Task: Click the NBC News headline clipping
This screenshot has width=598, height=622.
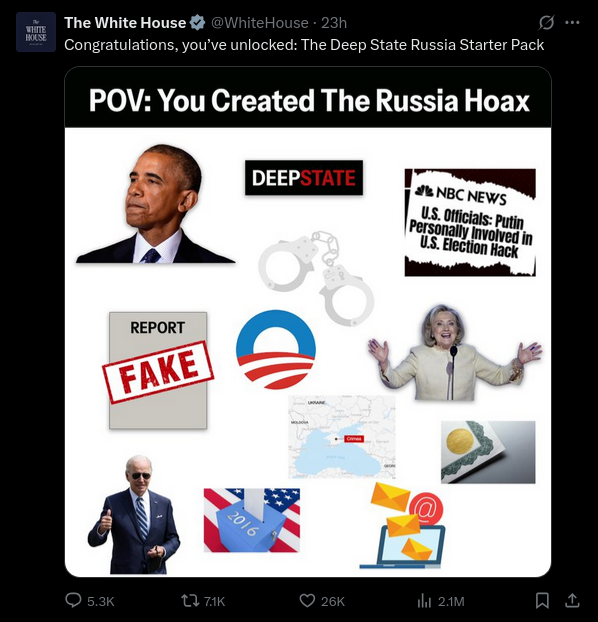Action: (x=470, y=223)
